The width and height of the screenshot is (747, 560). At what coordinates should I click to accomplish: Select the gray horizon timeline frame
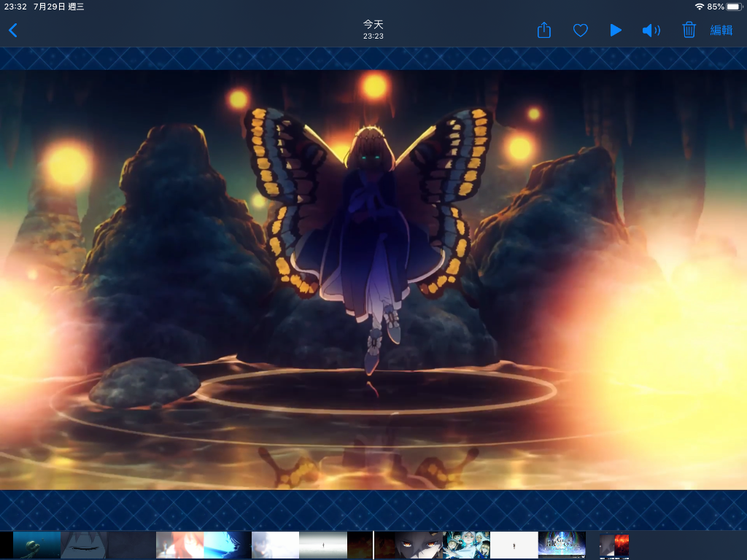pyautogui.click(x=323, y=545)
